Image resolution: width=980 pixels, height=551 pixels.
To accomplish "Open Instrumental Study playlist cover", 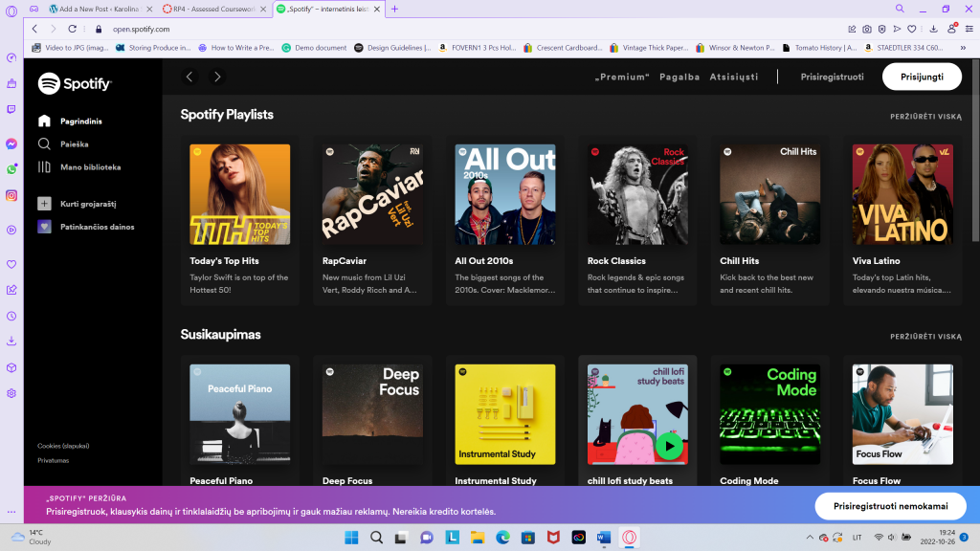I will [x=505, y=414].
